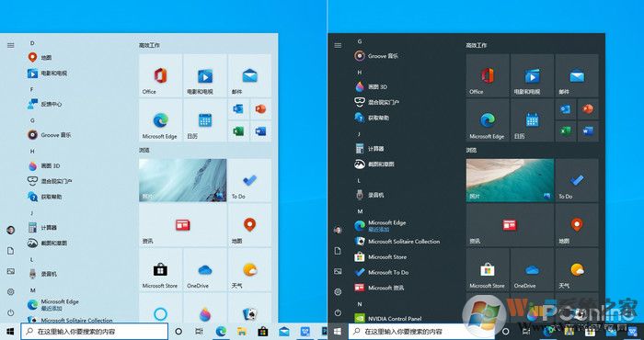Open Power options in light Start sidebar

[11, 312]
